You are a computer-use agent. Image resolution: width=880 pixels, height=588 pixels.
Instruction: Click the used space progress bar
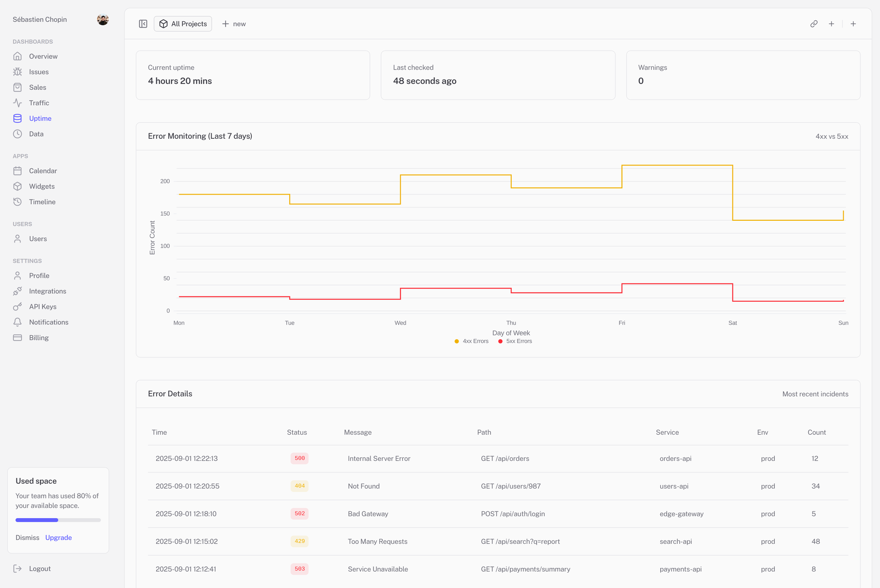point(58,520)
